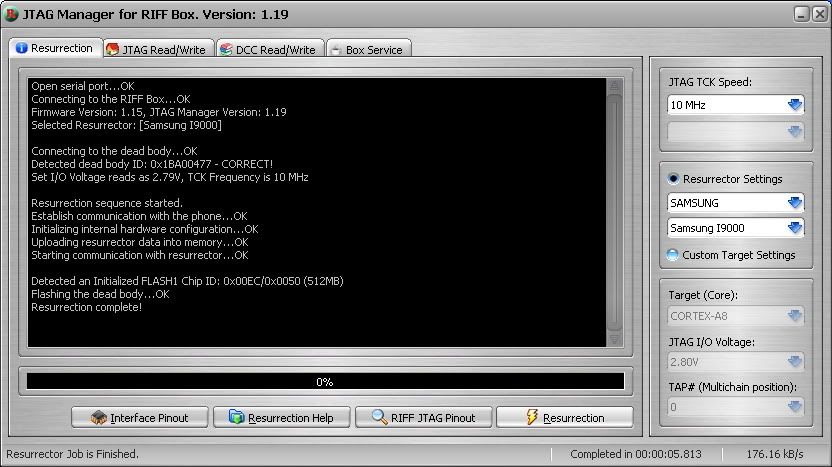Click 'Open serial port...OK' log line

click(x=83, y=86)
